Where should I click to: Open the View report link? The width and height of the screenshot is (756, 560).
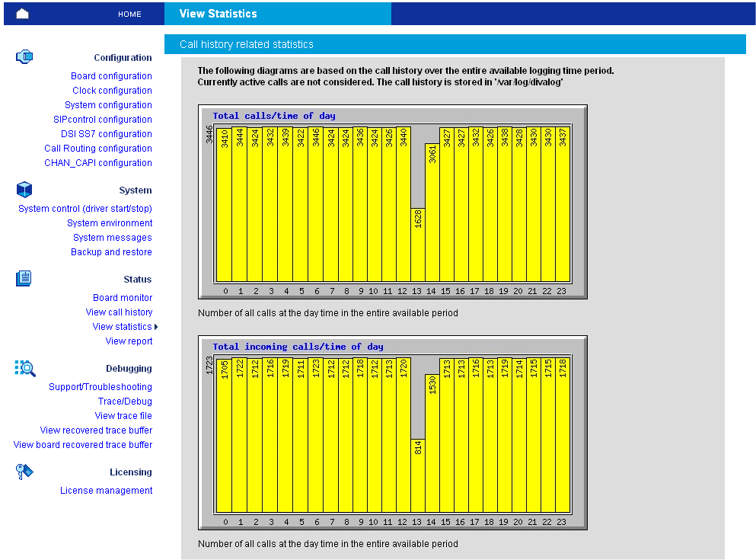click(x=129, y=341)
